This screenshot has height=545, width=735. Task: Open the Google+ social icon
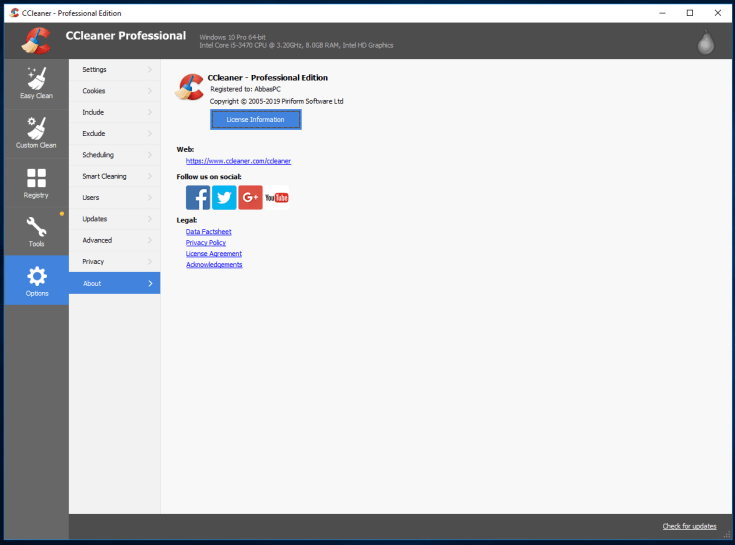point(250,197)
